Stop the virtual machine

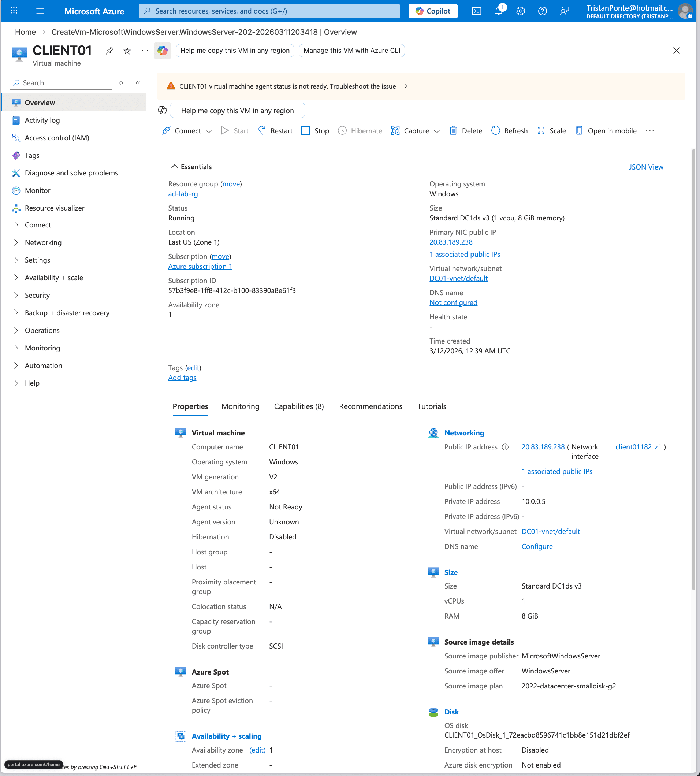[x=315, y=131]
